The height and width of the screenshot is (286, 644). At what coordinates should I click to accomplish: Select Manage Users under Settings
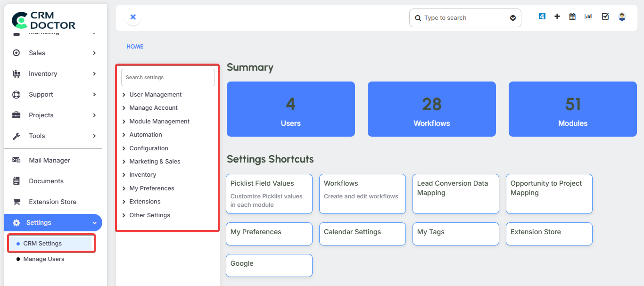(x=43, y=259)
